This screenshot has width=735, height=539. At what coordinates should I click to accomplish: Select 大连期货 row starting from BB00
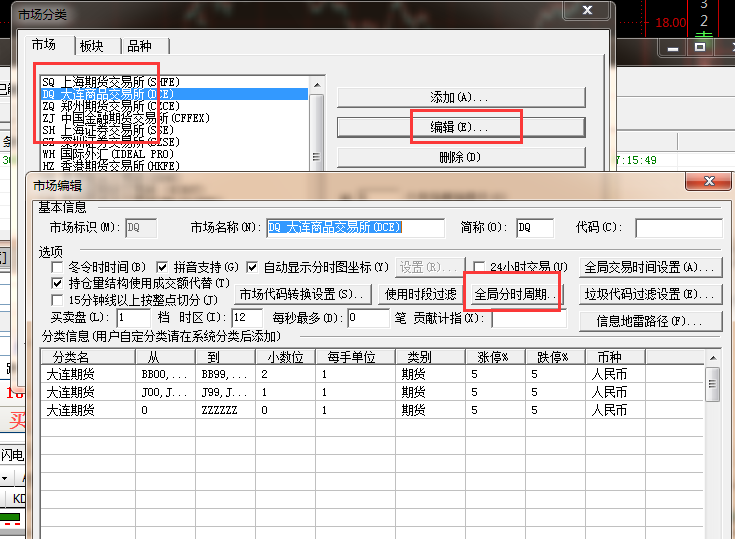click(373, 374)
